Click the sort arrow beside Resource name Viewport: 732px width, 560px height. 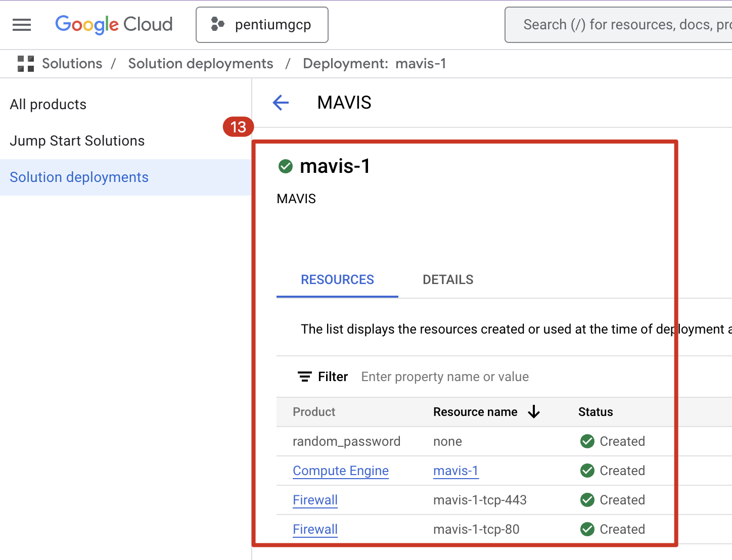(534, 412)
